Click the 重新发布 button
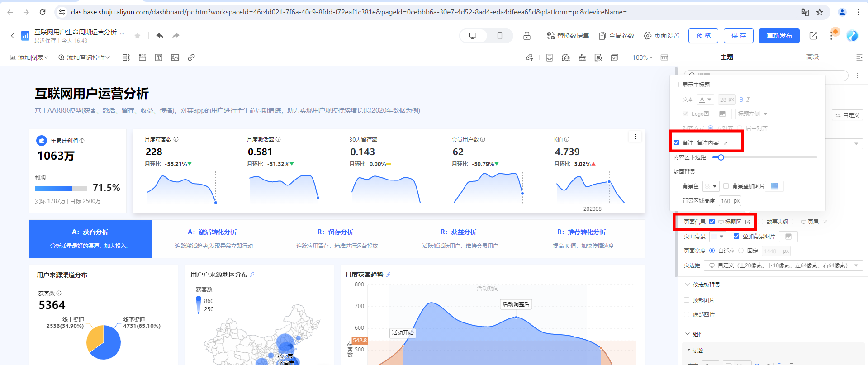 pos(779,36)
